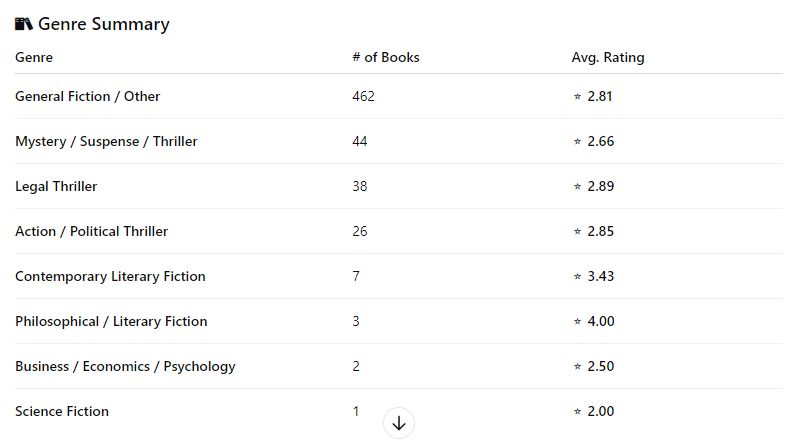
Task: Click the star icon next to 2.89
Action: (x=577, y=187)
